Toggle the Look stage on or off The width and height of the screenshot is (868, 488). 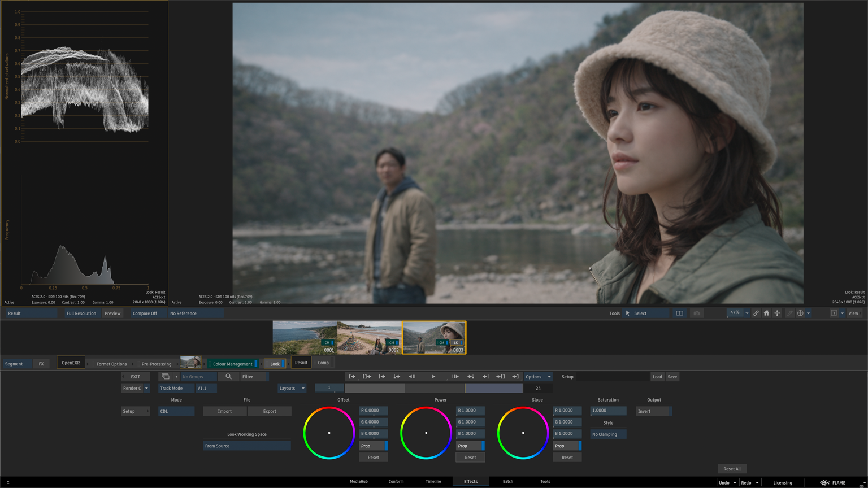[275, 364]
